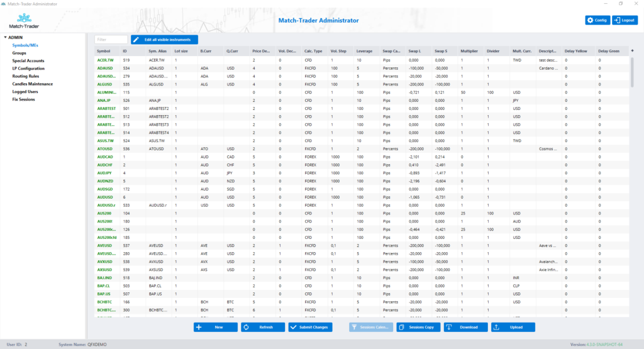The height and width of the screenshot is (349, 644).
Task: Click the Upload button
Action: click(513, 327)
